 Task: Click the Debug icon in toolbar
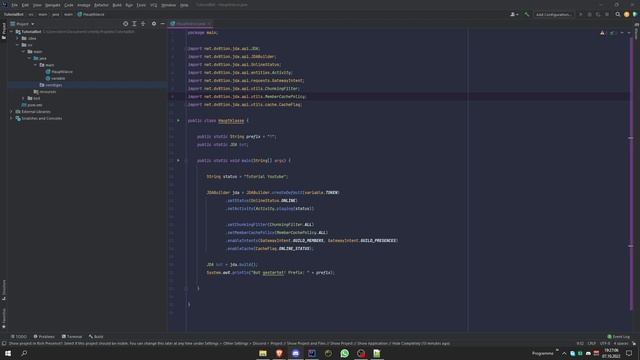(589, 14)
